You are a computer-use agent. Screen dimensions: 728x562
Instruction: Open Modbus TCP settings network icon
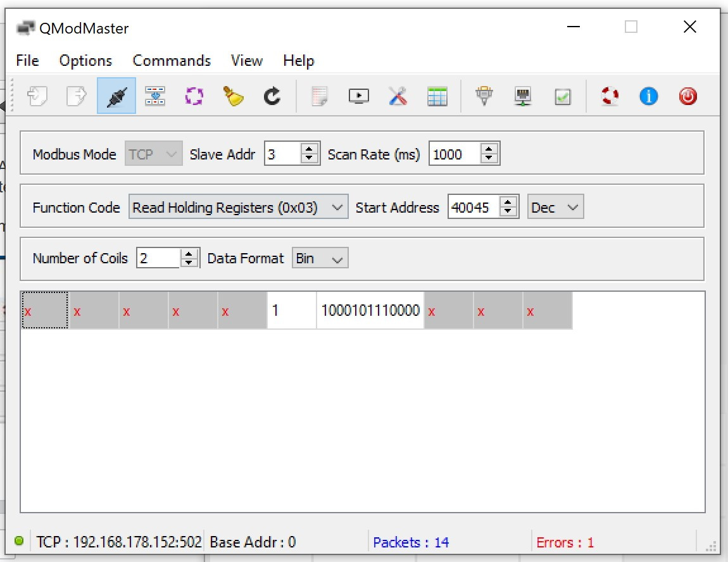point(524,96)
